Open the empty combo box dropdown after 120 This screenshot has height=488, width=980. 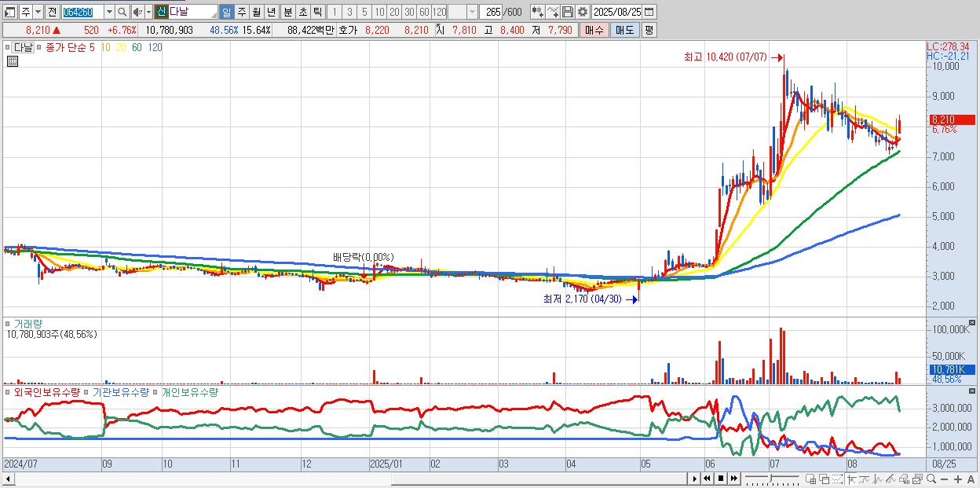pos(472,12)
